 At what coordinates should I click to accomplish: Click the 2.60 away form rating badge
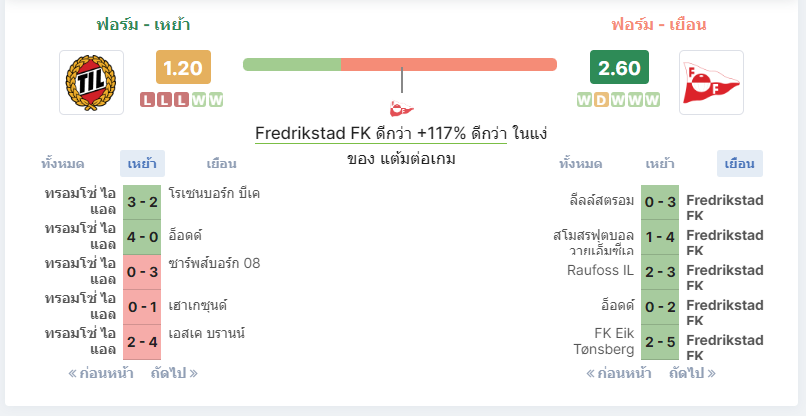(619, 67)
